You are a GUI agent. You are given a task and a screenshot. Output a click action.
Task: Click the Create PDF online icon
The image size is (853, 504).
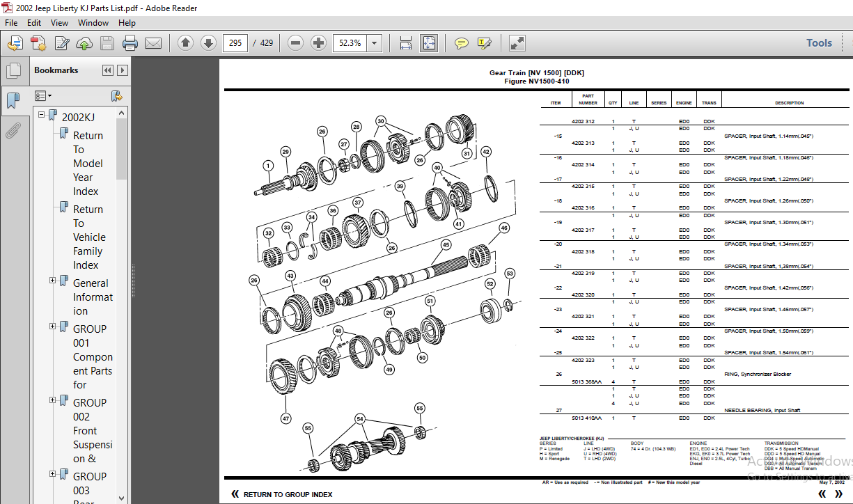[38, 43]
